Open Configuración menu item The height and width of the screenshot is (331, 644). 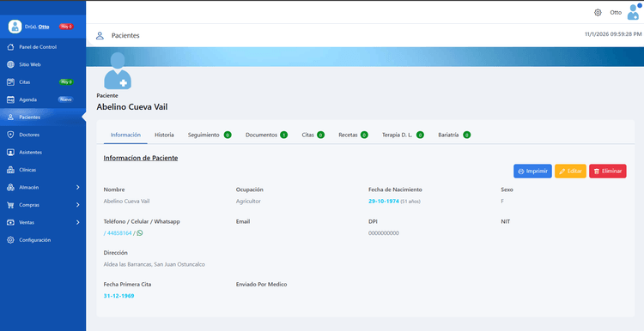point(43,240)
